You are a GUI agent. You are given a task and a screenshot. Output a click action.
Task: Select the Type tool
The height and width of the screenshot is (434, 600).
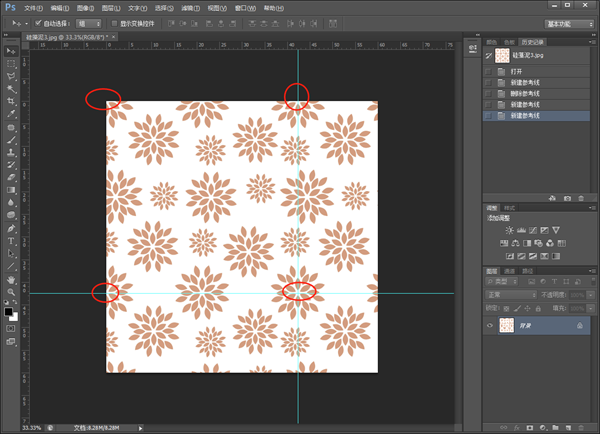pyautogui.click(x=11, y=241)
